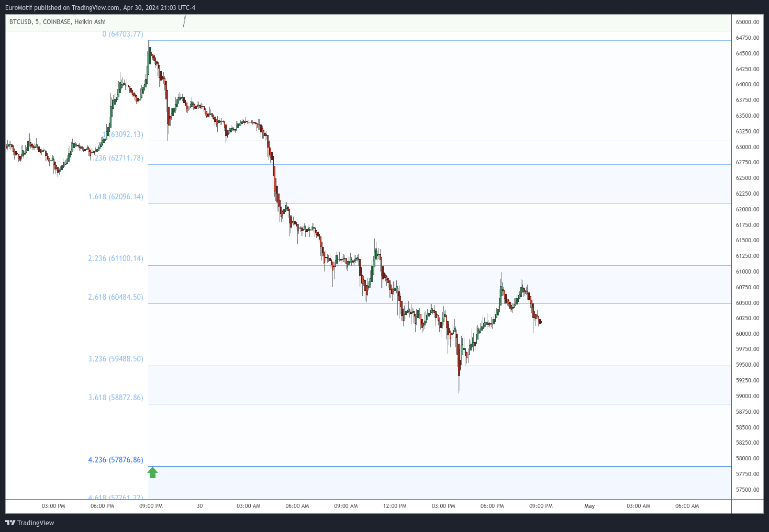Click the 12:00 PM time axis label

(395, 506)
